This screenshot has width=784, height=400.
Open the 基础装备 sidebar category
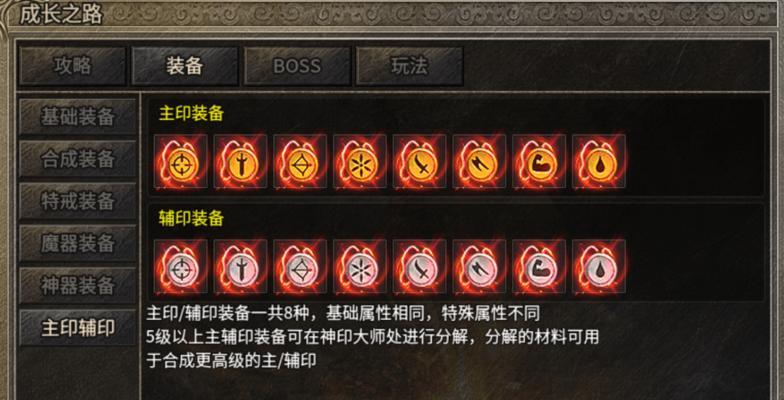point(78,116)
